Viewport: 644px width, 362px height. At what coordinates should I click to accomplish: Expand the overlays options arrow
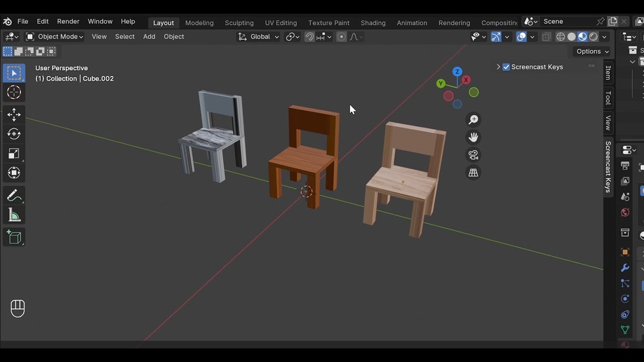point(532,37)
